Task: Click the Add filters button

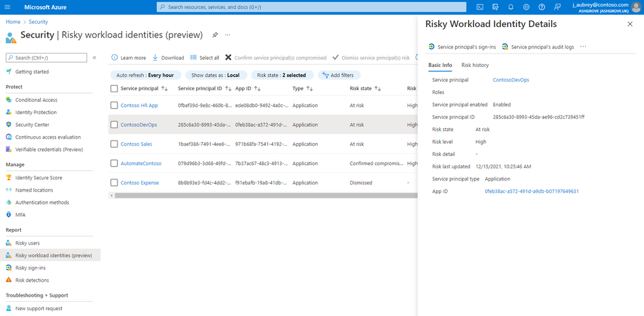Action: pos(339,75)
